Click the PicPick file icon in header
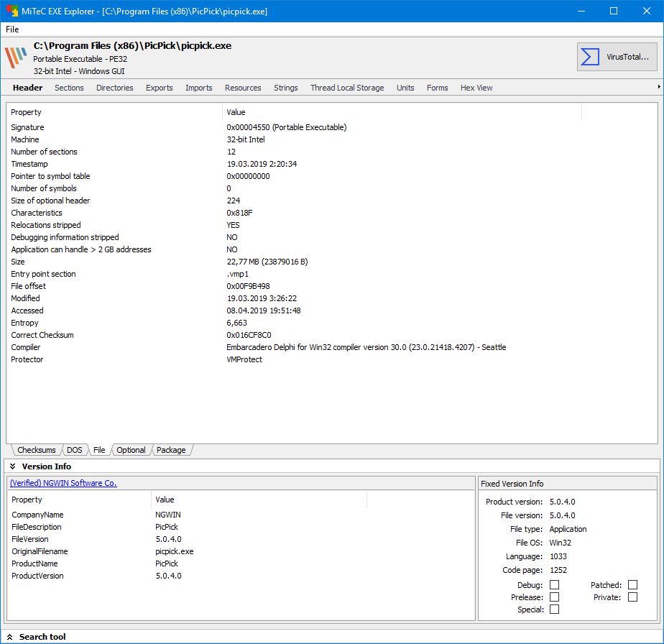This screenshot has width=664, height=644. tap(16, 57)
